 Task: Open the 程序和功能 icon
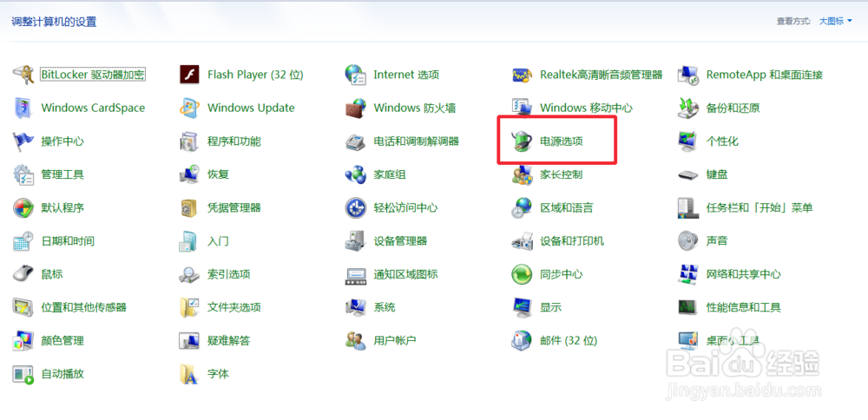click(x=189, y=141)
